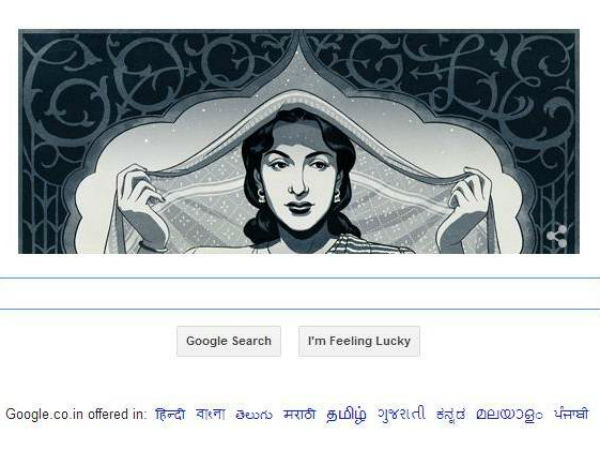Click the share icon on the doodle
Screen dimensions: 600x450
click(557, 236)
